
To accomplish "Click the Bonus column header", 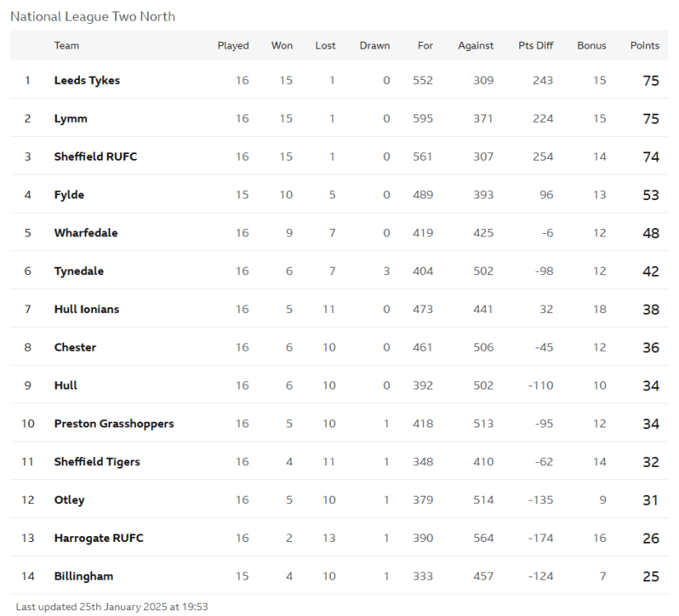I will click(x=591, y=45).
